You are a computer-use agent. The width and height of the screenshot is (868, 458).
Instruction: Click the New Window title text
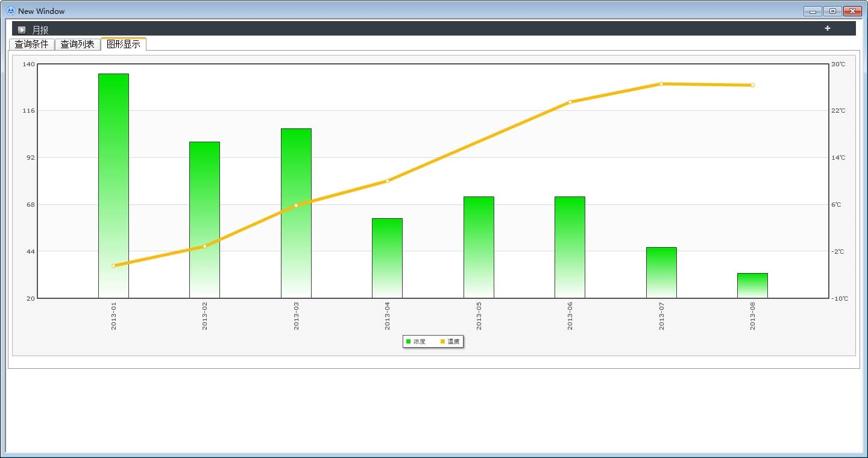click(x=41, y=11)
